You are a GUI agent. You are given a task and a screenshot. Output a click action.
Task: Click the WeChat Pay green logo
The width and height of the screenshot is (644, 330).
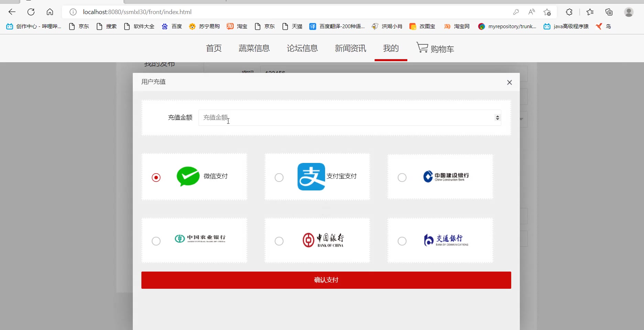tap(188, 176)
